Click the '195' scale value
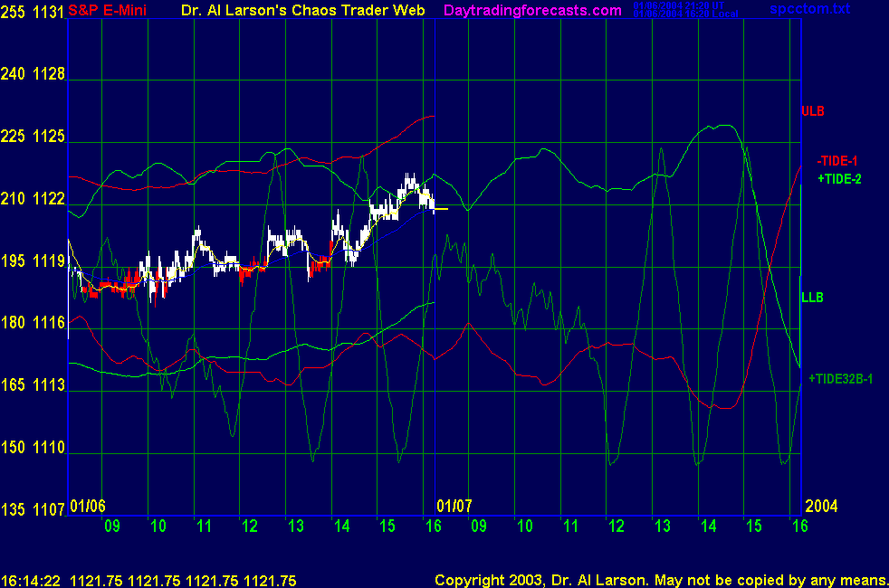Viewport: 889px width, 588px height. pos(13,261)
